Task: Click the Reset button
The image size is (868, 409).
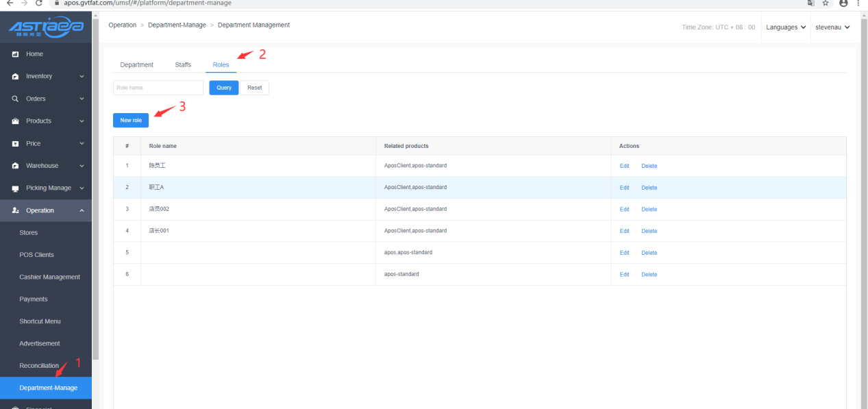Action: point(254,88)
